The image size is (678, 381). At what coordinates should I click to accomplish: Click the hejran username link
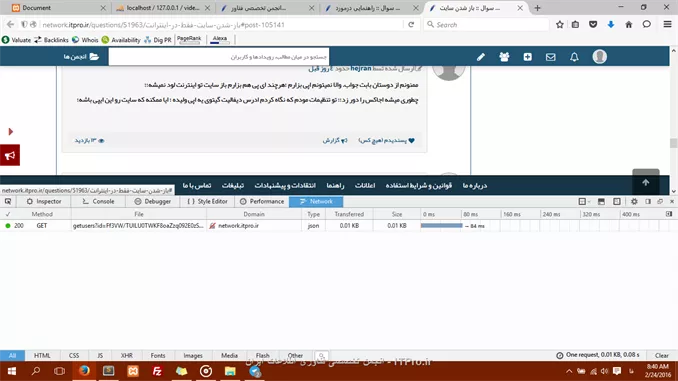361,69
